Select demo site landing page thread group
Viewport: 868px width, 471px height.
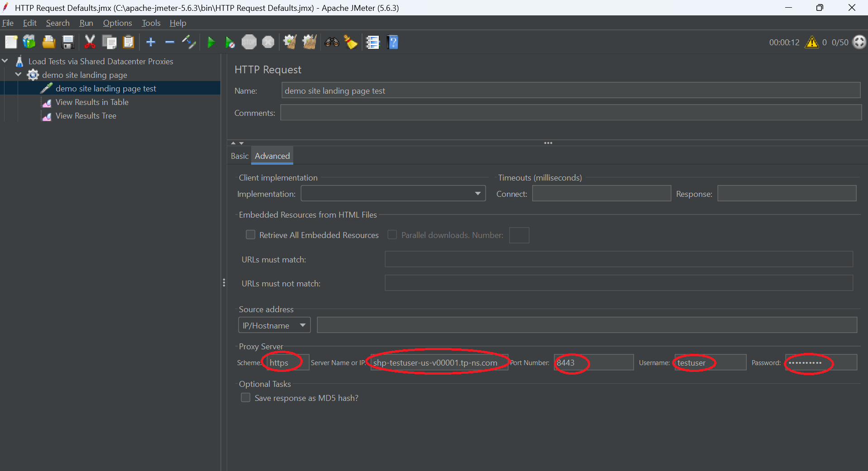pos(84,75)
